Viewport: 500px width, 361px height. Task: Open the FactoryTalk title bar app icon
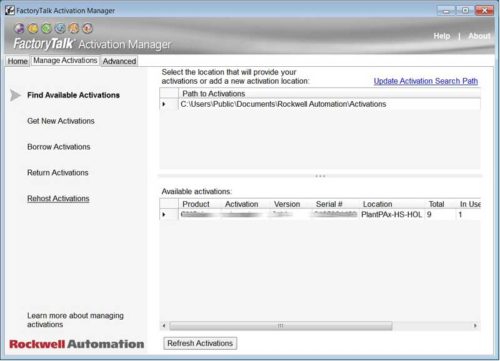click(x=10, y=10)
